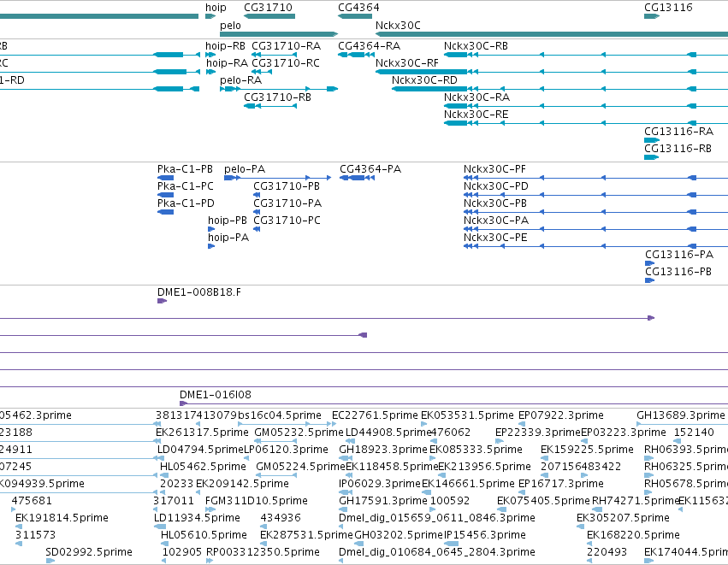Select the Nckx30C-RB transcript label
The height and width of the screenshot is (565, 728).
coord(476,46)
